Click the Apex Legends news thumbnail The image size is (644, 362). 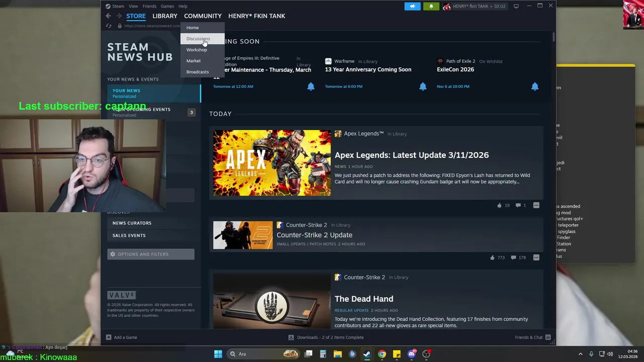pos(272,163)
